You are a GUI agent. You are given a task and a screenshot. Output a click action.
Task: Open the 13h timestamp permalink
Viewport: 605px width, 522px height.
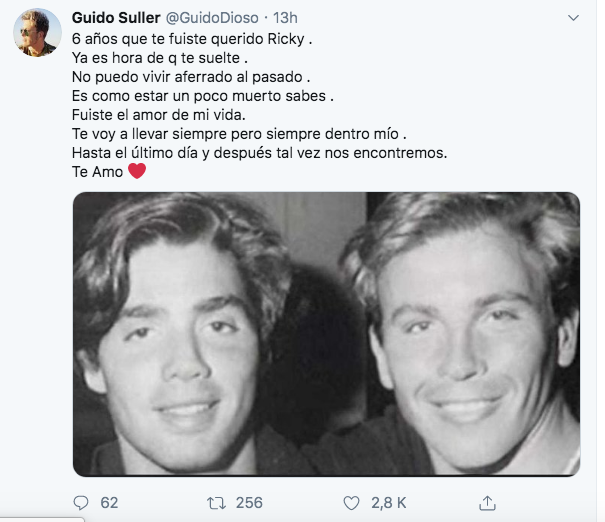coord(285,18)
